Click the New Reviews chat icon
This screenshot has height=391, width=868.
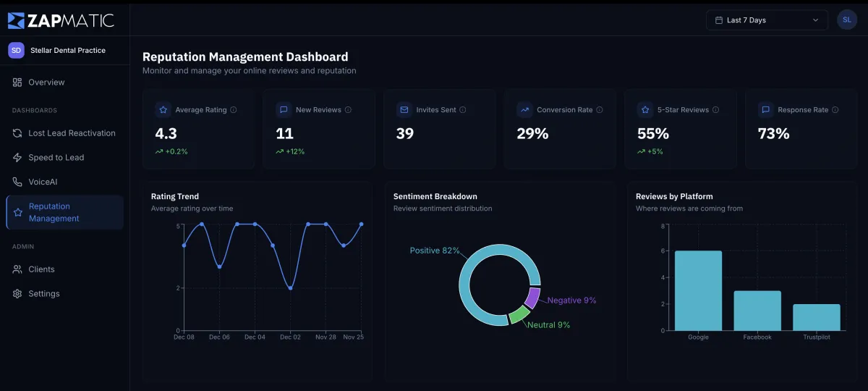tap(284, 110)
